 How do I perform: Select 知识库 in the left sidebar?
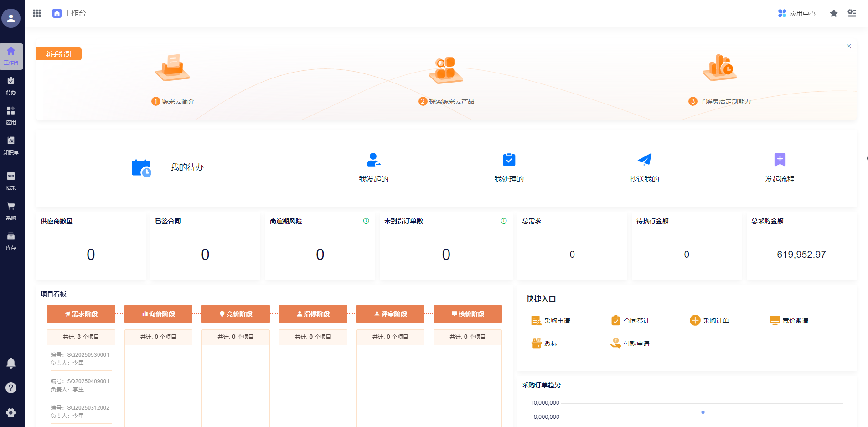pyautogui.click(x=11, y=146)
